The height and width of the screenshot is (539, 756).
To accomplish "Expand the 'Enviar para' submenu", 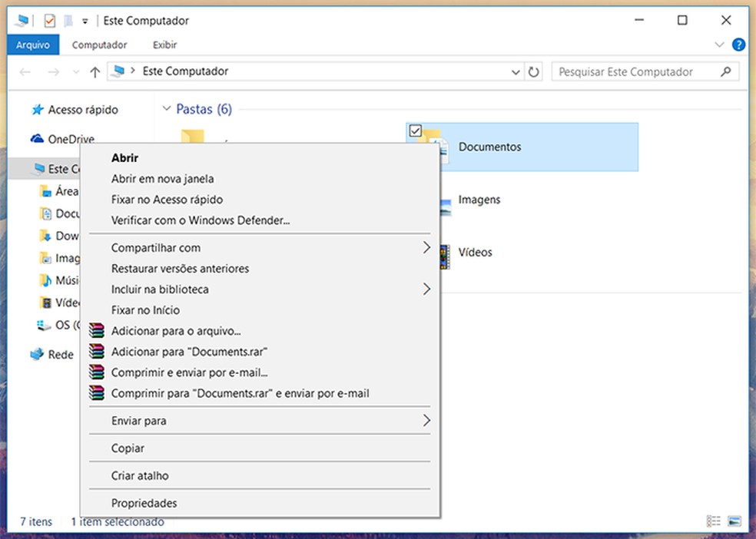I will tap(139, 421).
